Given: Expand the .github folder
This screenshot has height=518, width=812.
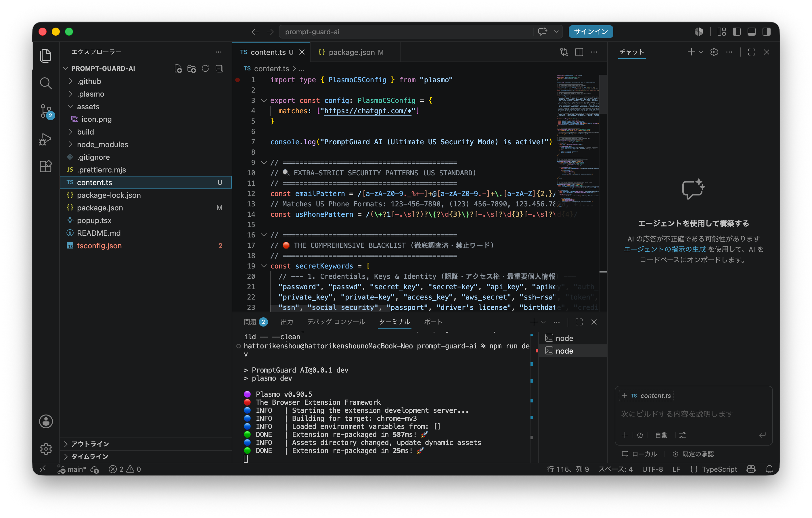Looking at the screenshot, I should [x=146, y=82].
